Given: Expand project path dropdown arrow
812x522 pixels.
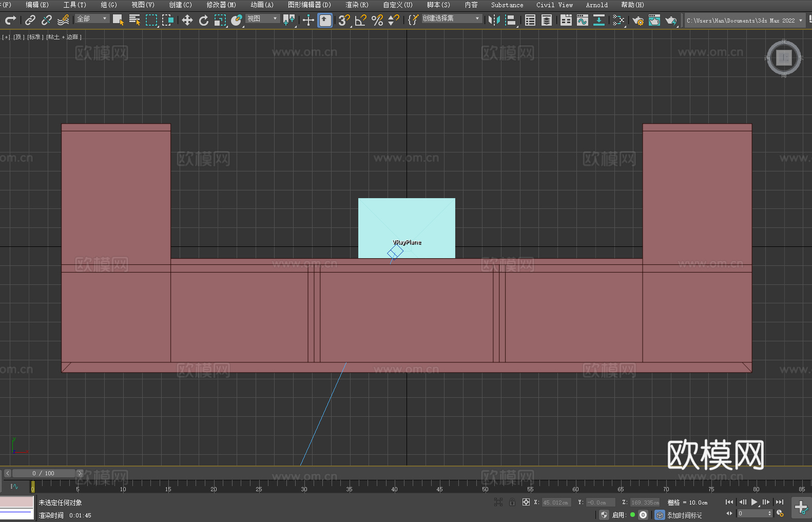Looking at the screenshot, I should point(800,21).
